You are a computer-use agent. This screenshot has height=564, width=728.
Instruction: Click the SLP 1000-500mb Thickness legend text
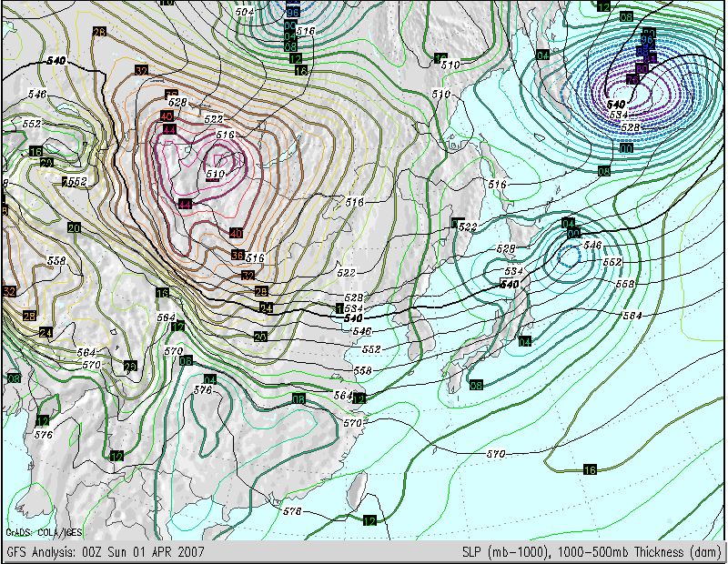pos(591,552)
